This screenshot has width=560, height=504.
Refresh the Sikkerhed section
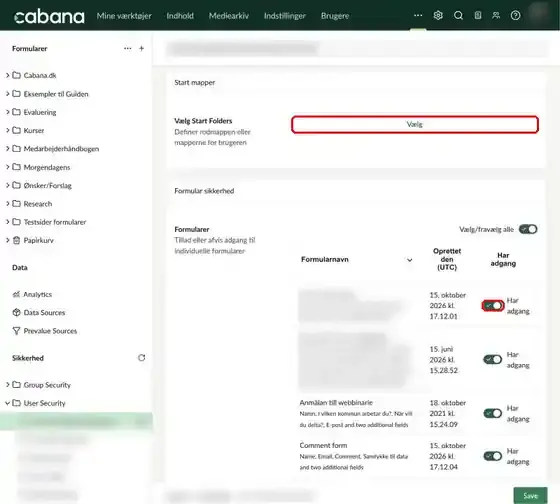tap(141, 358)
